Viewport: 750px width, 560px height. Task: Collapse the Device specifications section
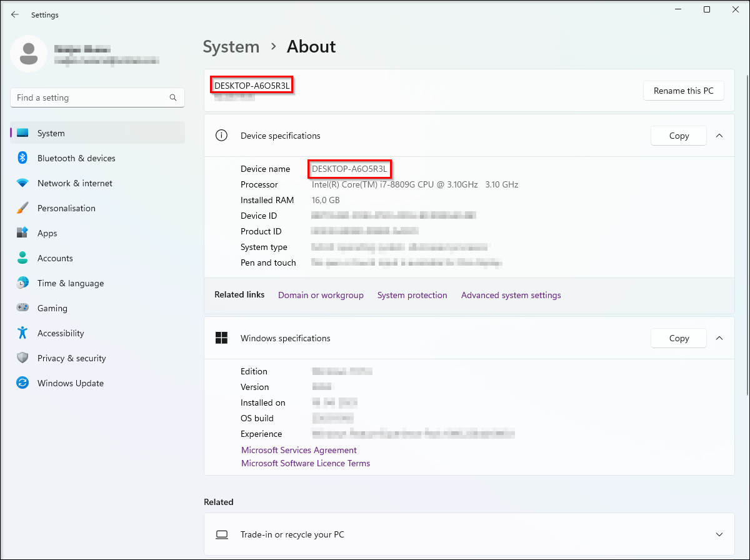click(719, 136)
